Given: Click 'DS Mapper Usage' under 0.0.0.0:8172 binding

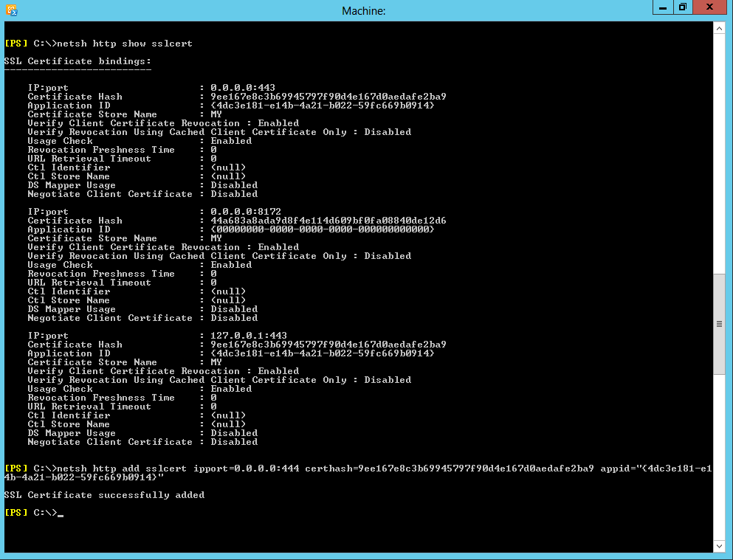Looking at the screenshot, I should click(x=72, y=309).
